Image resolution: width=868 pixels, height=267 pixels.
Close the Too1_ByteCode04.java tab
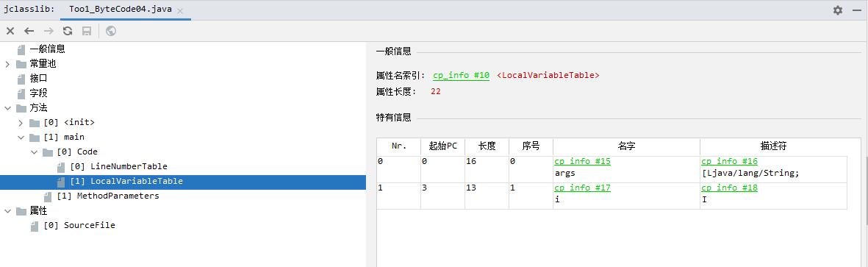181,10
